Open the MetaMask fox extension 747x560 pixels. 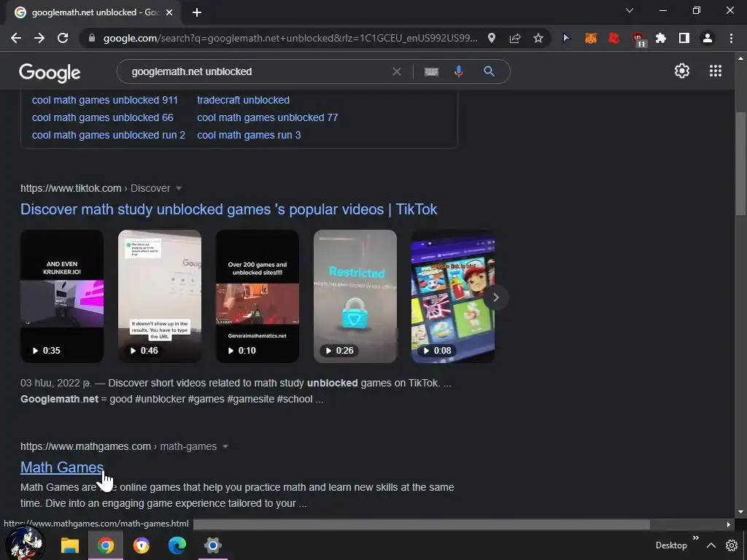[591, 38]
